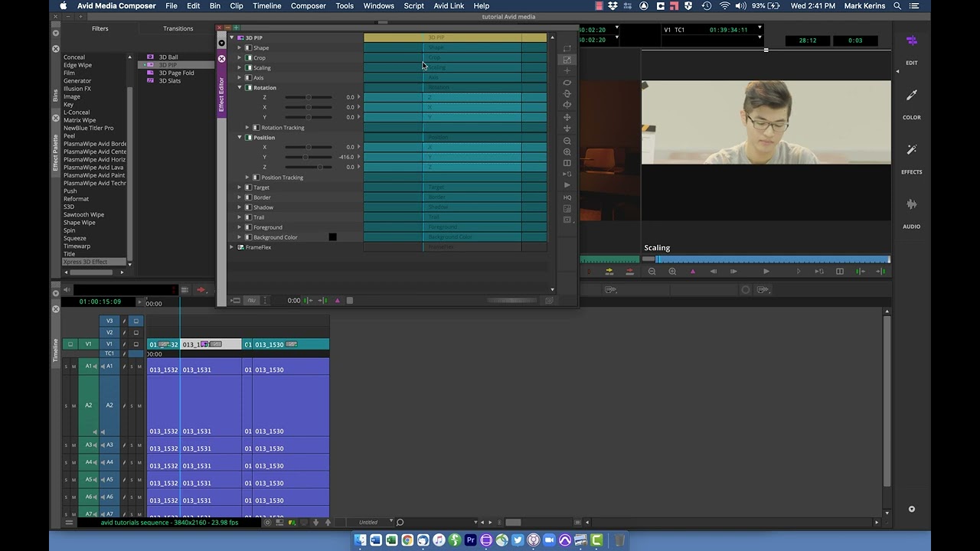The image size is (980, 551).
Task: Click the Play Loop icon in Effect Editor toolbar
Action: [x=567, y=174]
